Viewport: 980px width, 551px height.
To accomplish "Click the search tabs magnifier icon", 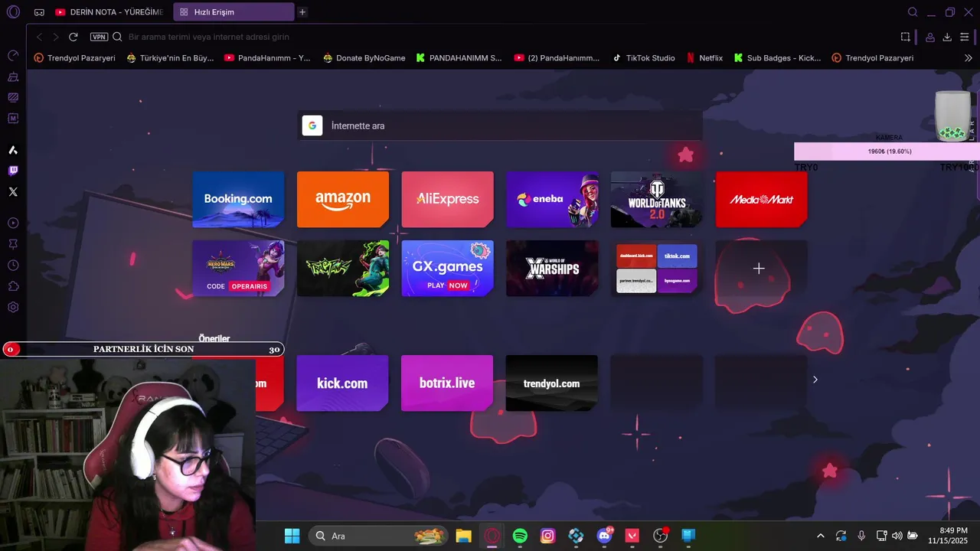I will click(913, 12).
